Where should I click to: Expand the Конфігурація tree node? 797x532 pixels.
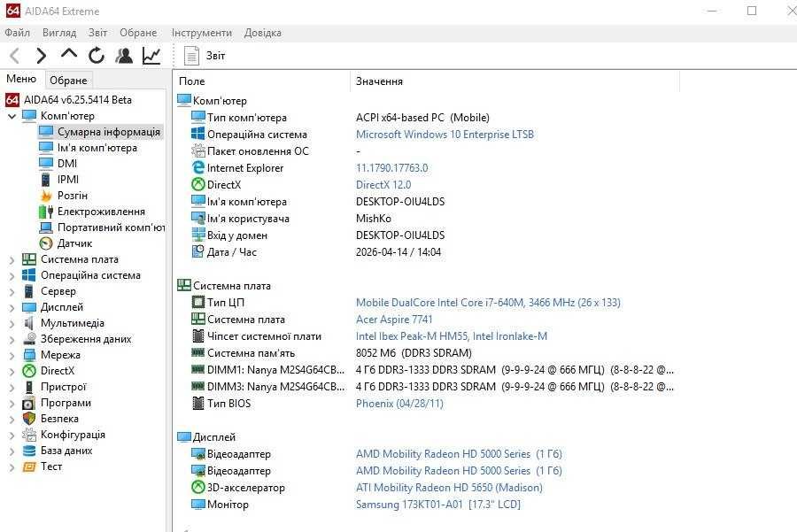tap(12, 435)
